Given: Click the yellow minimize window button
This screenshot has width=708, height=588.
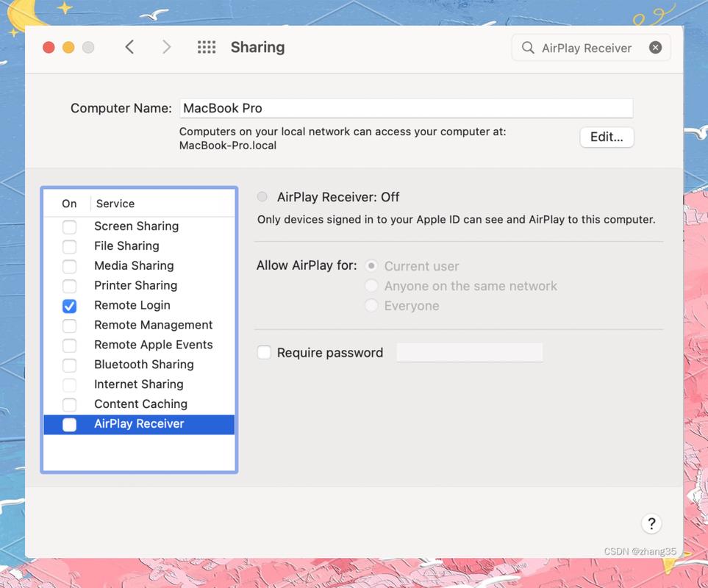Looking at the screenshot, I should (x=68, y=47).
